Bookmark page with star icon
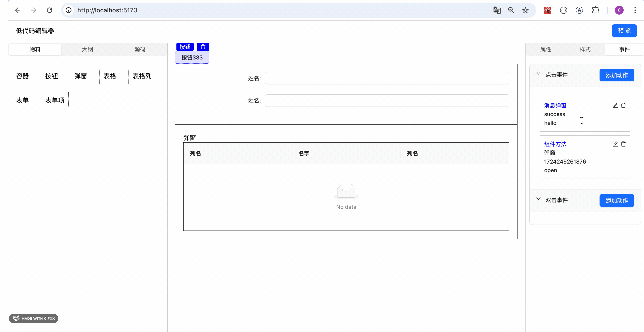Screen dimensions: 644x332 (x=525, y=10)
